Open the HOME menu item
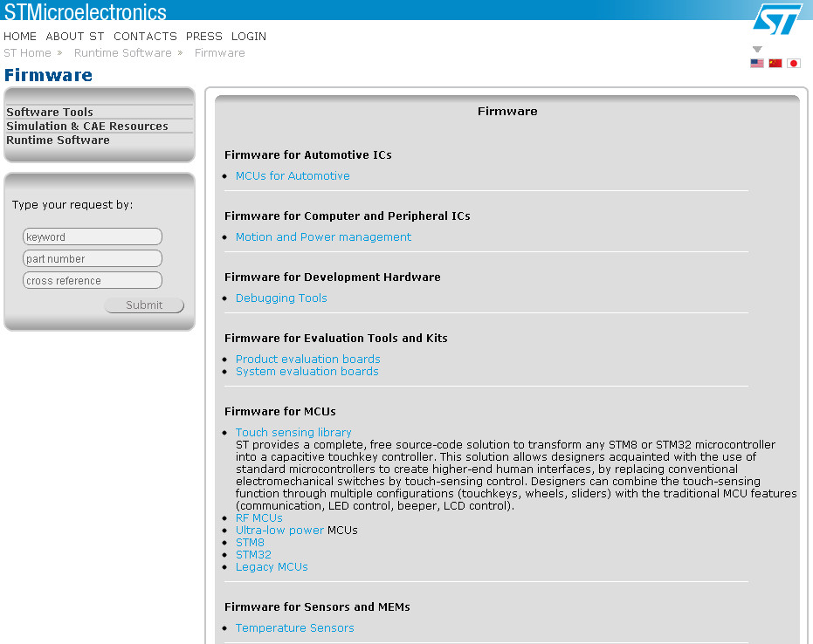Image resolution: width=813 pixels, height=644 pixels. tap(20, 37)
